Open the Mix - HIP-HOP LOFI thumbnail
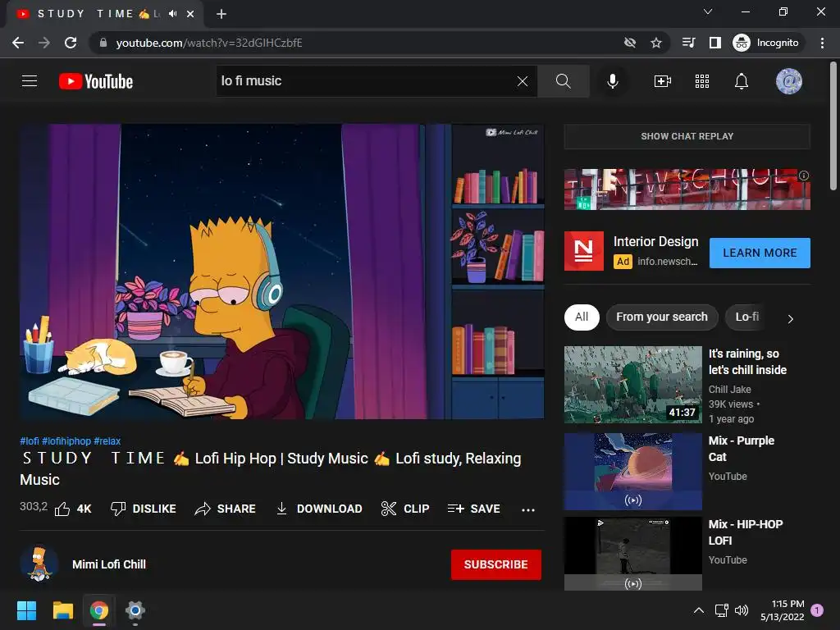Image resolution: width=840 pixels, height=630 pixels. pos(632,554)
